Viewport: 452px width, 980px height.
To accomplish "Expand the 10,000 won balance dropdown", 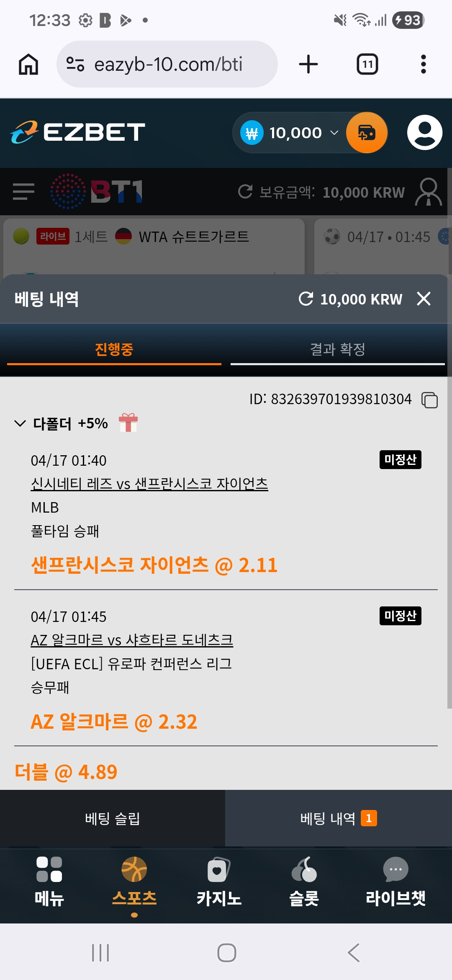I will (x=334, y=133).
